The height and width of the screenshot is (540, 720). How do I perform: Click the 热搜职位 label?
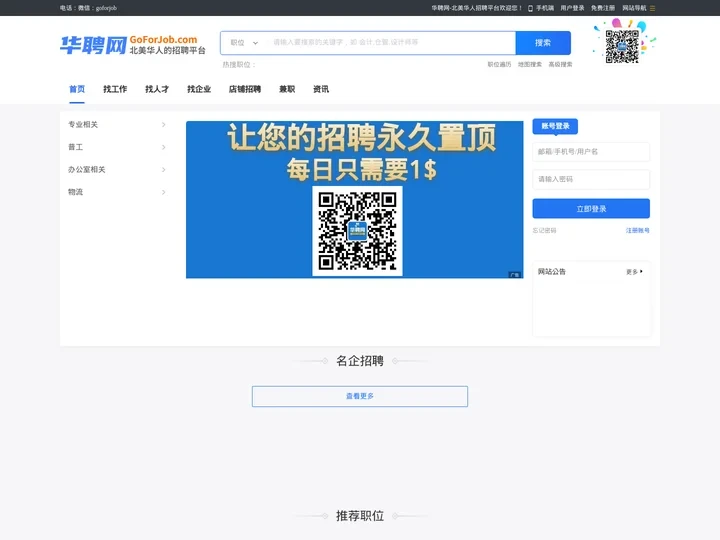(x=239, y=65)
